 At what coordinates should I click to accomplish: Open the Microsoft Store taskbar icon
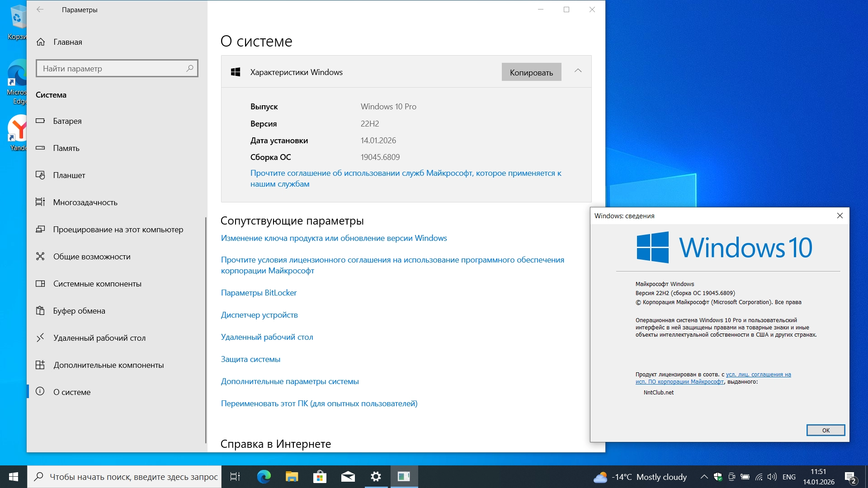(x=320, y=476)
